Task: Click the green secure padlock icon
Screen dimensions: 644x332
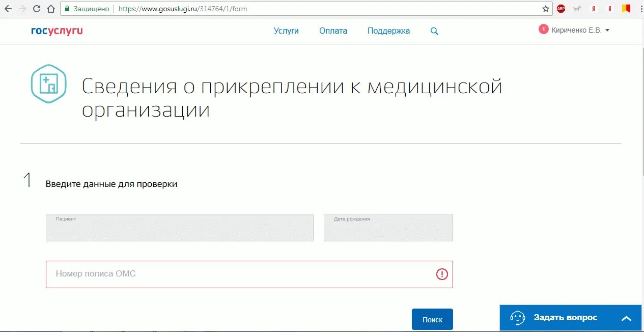Action: pos(67,9)
